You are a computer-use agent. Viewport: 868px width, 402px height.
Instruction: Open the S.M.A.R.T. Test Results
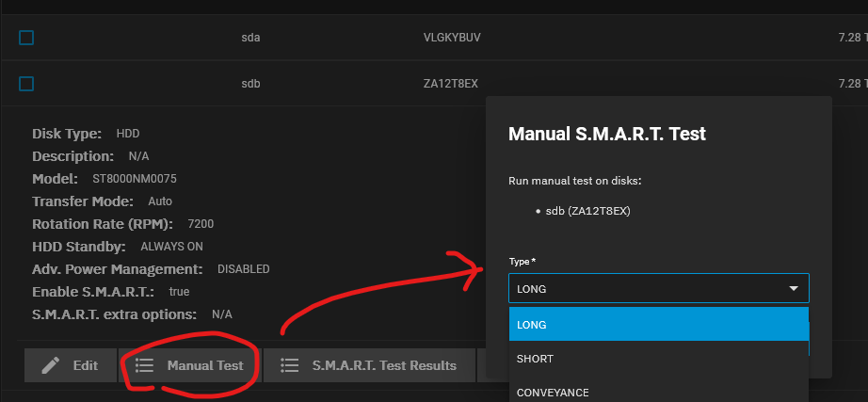pos(369,365)
